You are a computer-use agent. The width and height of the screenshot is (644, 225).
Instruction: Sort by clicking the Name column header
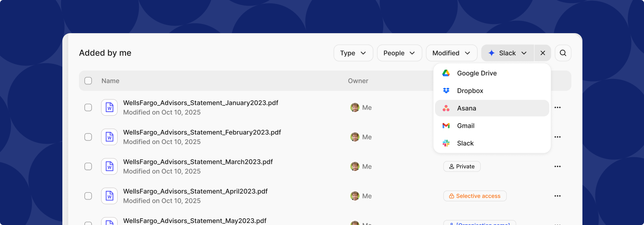point(110,81)
